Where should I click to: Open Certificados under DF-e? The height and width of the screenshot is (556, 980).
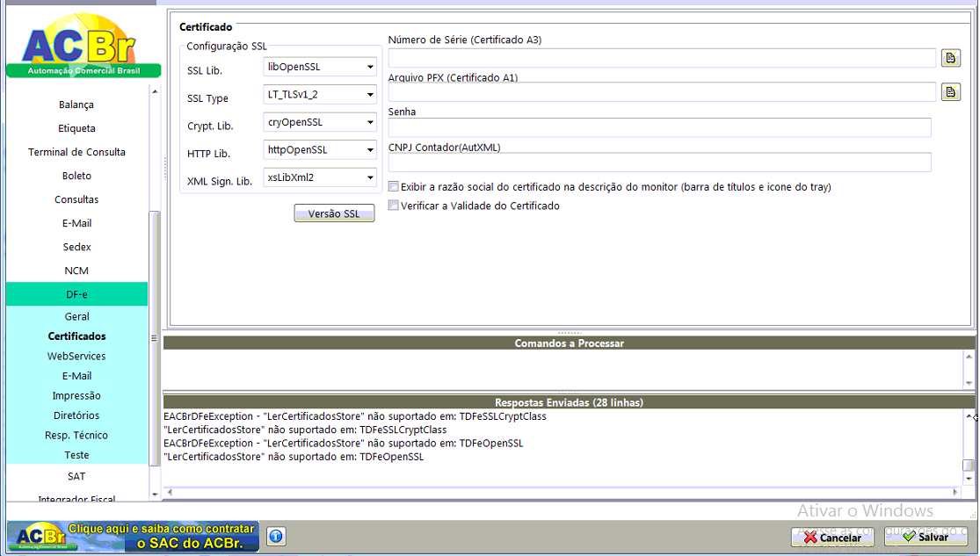click(76, 336)
